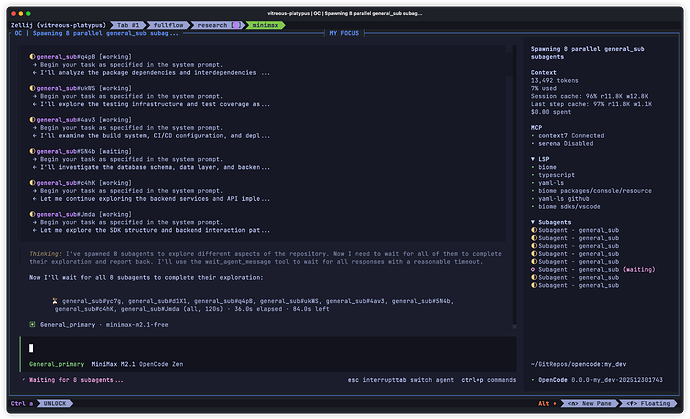Image resolution: width=690 pixels, height=419 pixels.
Task: Click 'MY FOCUS' pane title
Action: point(344,33)
